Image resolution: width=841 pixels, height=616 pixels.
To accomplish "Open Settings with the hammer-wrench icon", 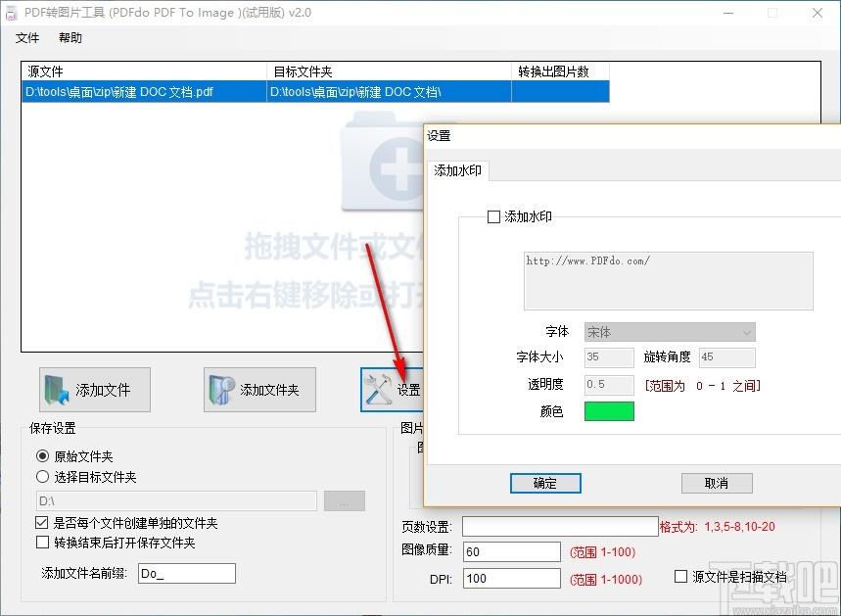I will [392, 390].
